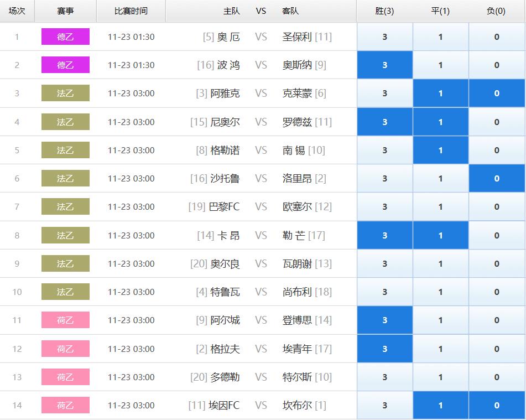Select draw (1) for 沙托鲁 vs 洛里昂
The image size is (526, 420).
point(440,178)
